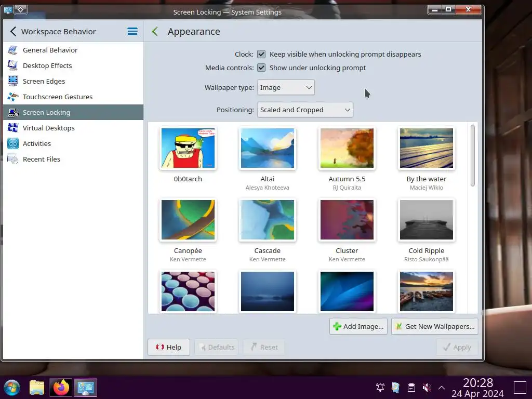Select Screen Locking in sidebar

[x=73, y=113]
